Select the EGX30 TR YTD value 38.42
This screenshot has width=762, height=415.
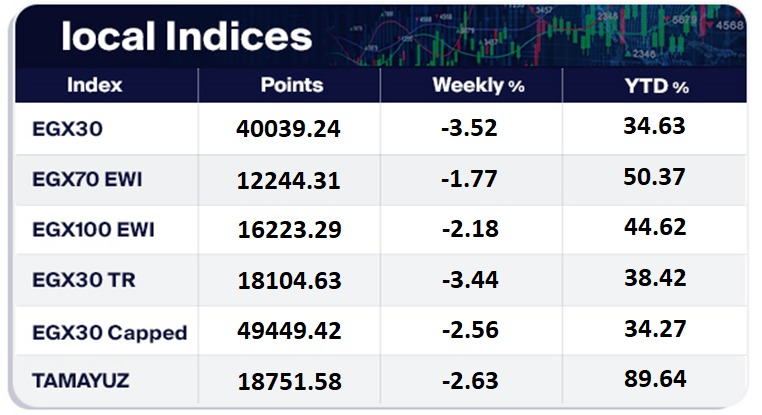point(653,279)
